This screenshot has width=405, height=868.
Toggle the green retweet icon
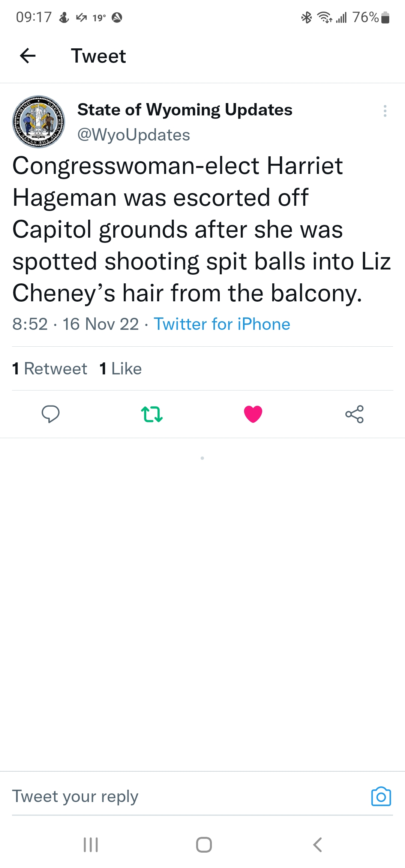pos(151,414)
